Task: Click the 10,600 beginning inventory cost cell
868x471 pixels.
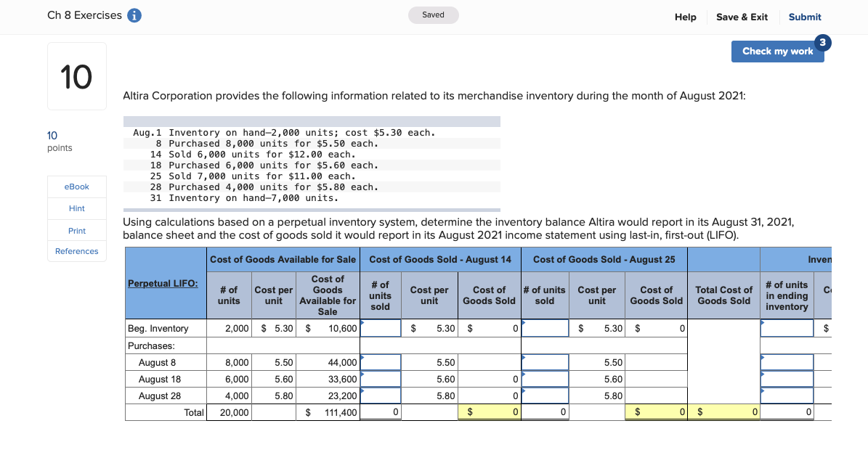Action: coord(328,328)
